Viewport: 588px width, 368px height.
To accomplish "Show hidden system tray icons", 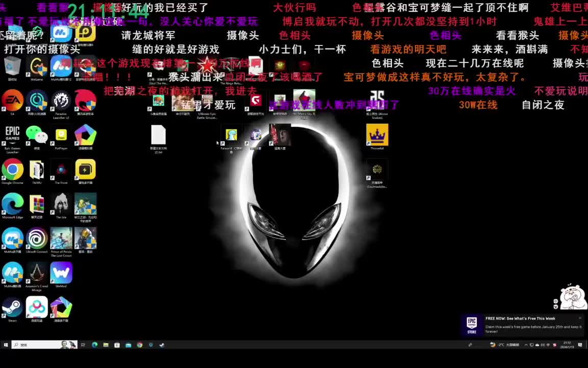I will click(526, 344).
